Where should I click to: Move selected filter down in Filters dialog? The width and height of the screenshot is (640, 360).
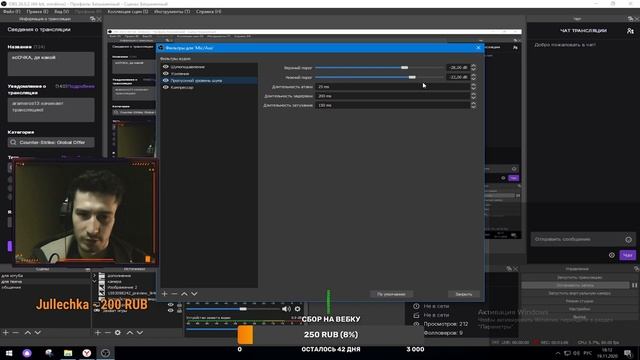[194, 294]
